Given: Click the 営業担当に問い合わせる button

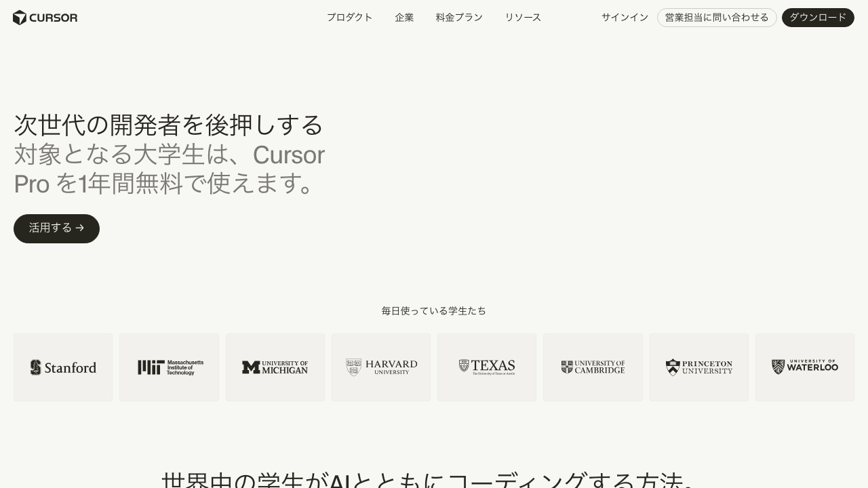Looking at the screenshot, I should [x=717, y=18].
